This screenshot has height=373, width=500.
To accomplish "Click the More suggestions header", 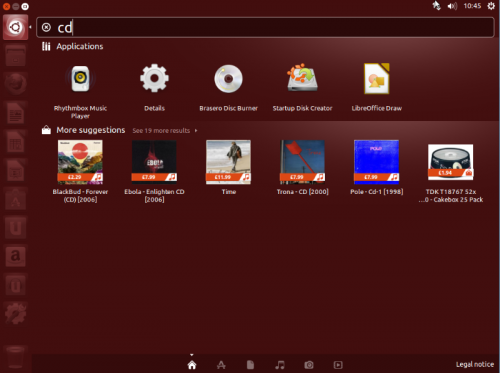I will (x=91, y=130).
